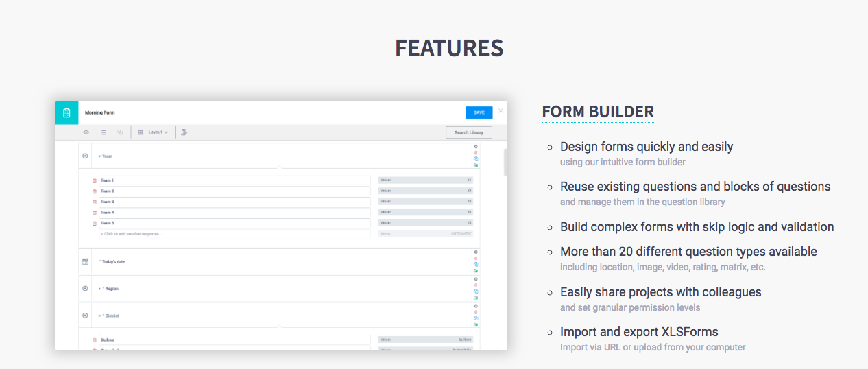This screenshot has width=868, height=369.
Task: Expand the Region question choices
Action: (x=99, y=289)
